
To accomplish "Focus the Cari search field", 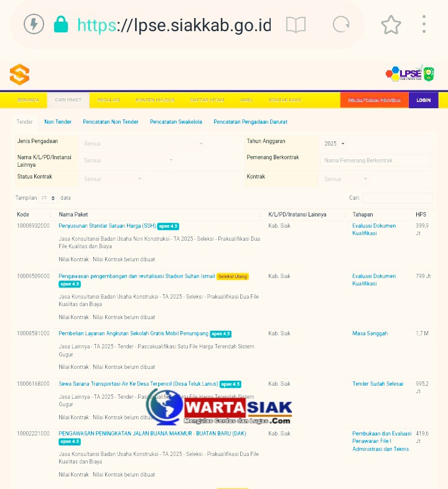I will tap(397, 198).
